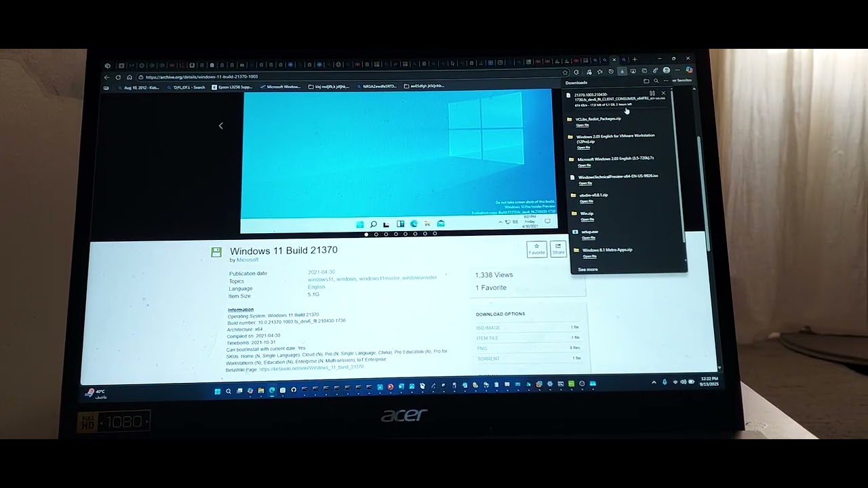Share this archive item

point(558,249)
